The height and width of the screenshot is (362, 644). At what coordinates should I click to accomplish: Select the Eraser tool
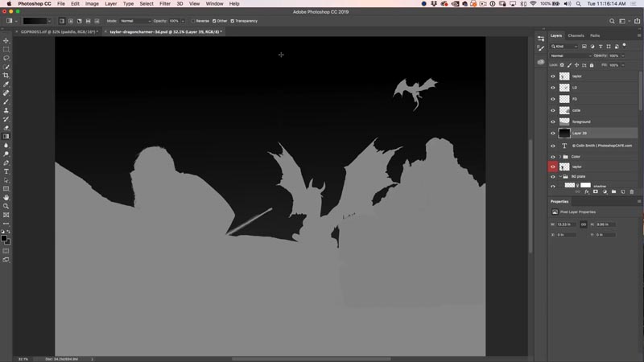point(6,128)
